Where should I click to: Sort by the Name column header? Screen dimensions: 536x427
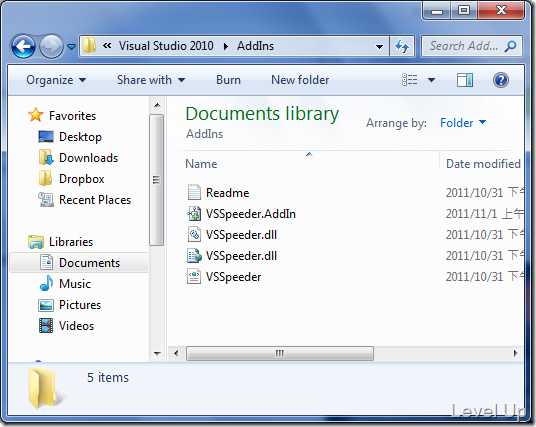[x=202, y=164]
